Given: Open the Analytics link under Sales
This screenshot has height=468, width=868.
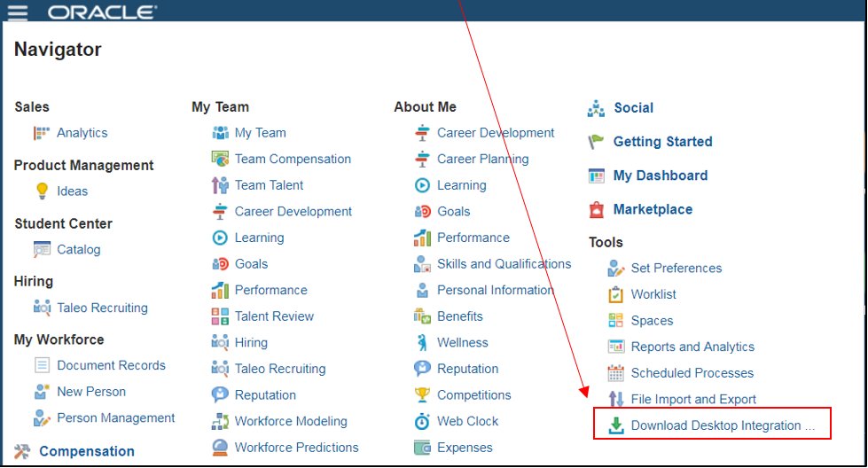Looking at the screenshot, I should pyautogui.click(x=82, y=133).
